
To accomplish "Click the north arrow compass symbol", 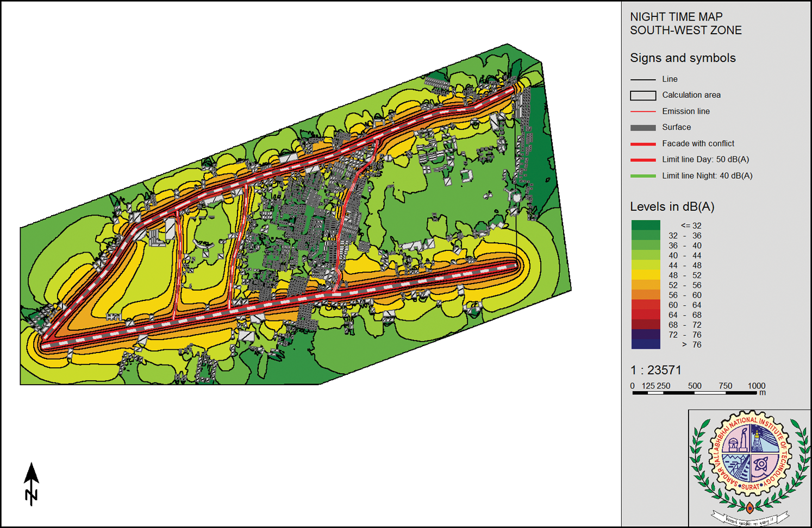I will (x=32, y=483).
